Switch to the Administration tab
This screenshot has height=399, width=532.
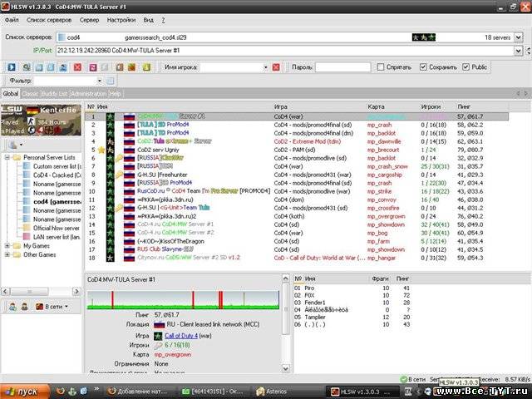[x=88, y=94]
